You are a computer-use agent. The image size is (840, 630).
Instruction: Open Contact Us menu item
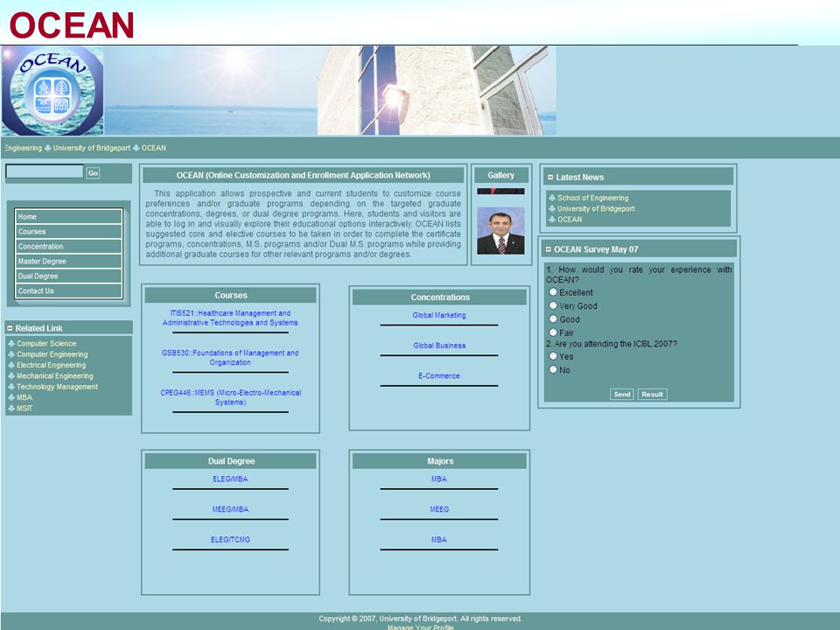coord(68,290)
